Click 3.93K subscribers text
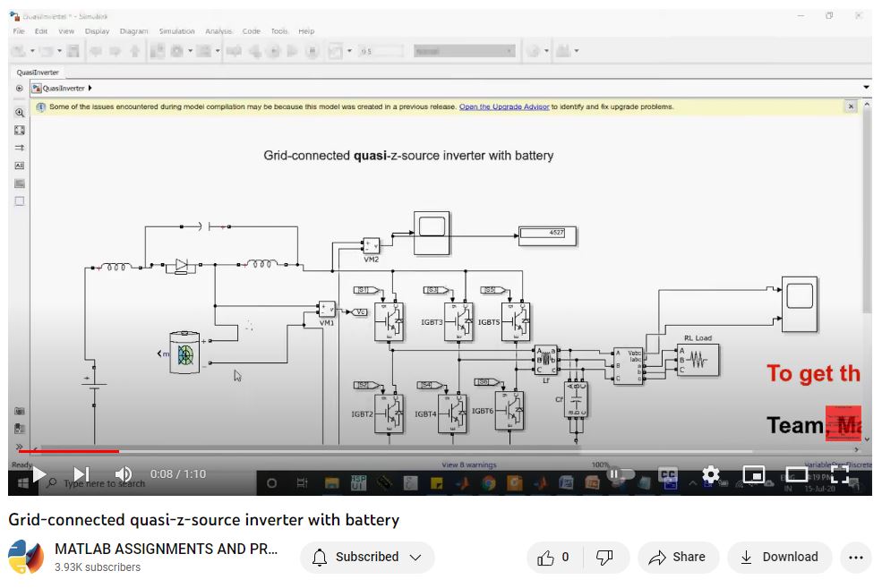Screen dimensions: 882x588 (98, 567)
